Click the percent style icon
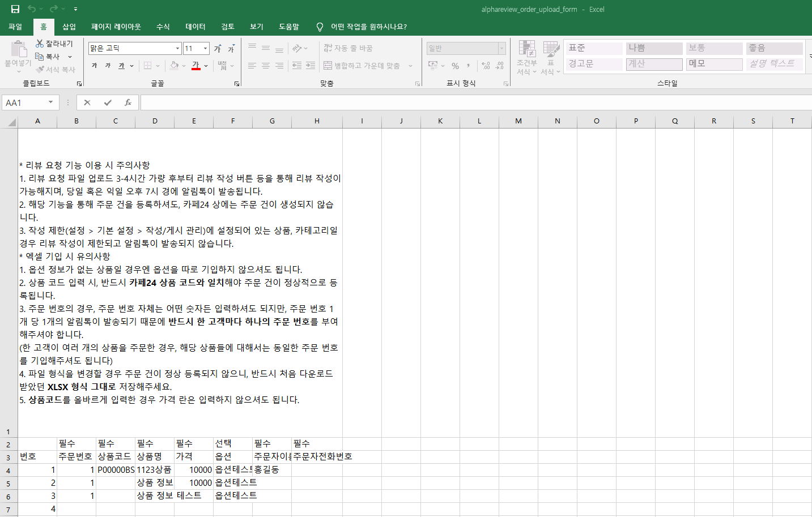This screenshot has width=812, height=517. (x=455, y=66)
